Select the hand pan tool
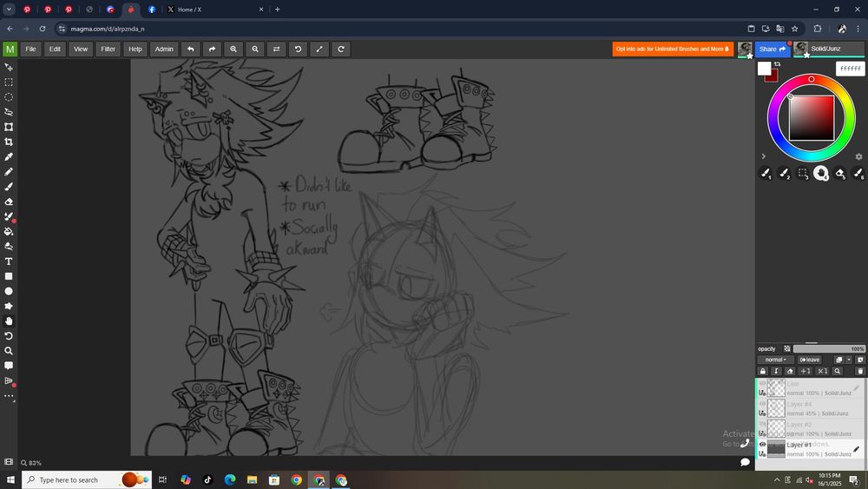This screenshot has height=489, width=868. tap(9, 321)
